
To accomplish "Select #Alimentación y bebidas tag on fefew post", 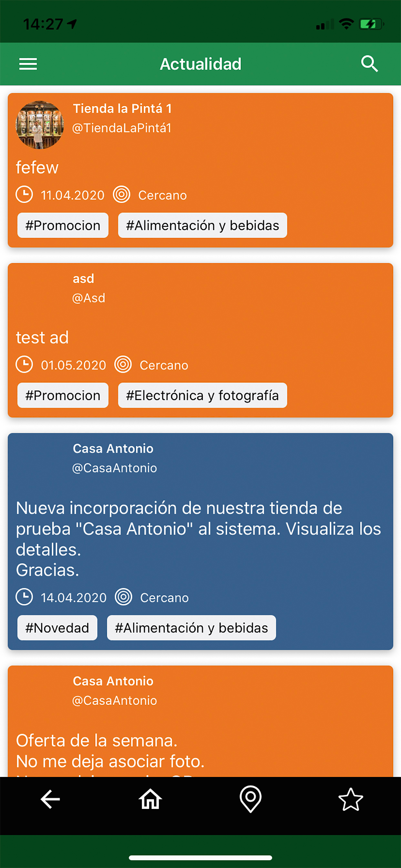I will pos(202,225).
